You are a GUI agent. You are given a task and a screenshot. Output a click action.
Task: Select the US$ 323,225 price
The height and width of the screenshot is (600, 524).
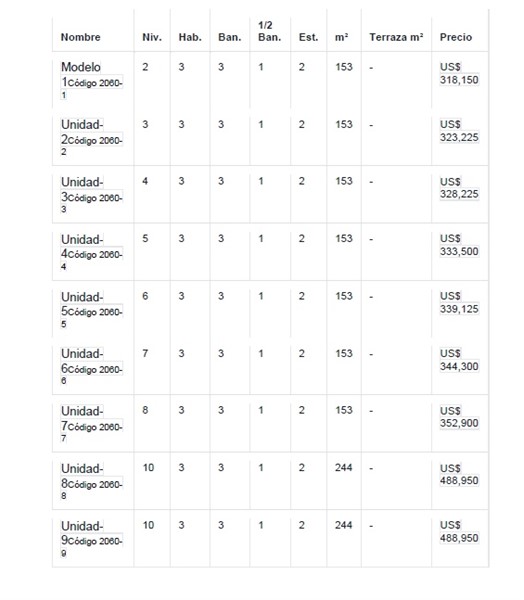pos(459,131)
